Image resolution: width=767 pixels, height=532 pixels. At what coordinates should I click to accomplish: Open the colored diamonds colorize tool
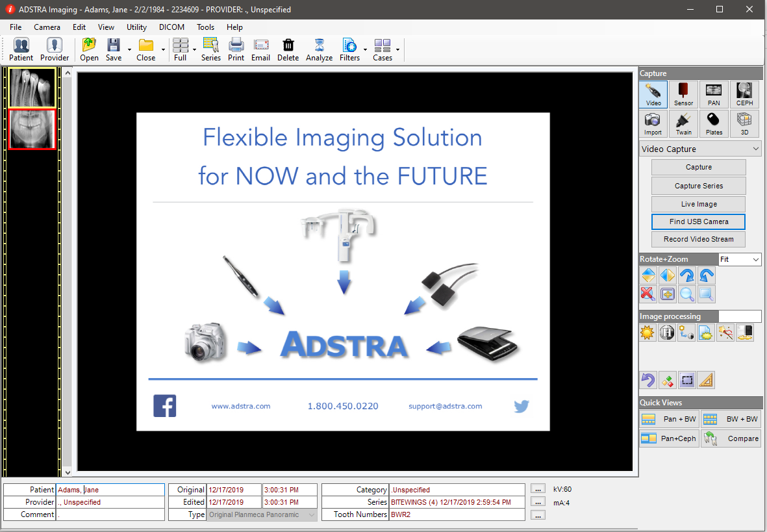(667, 380)
